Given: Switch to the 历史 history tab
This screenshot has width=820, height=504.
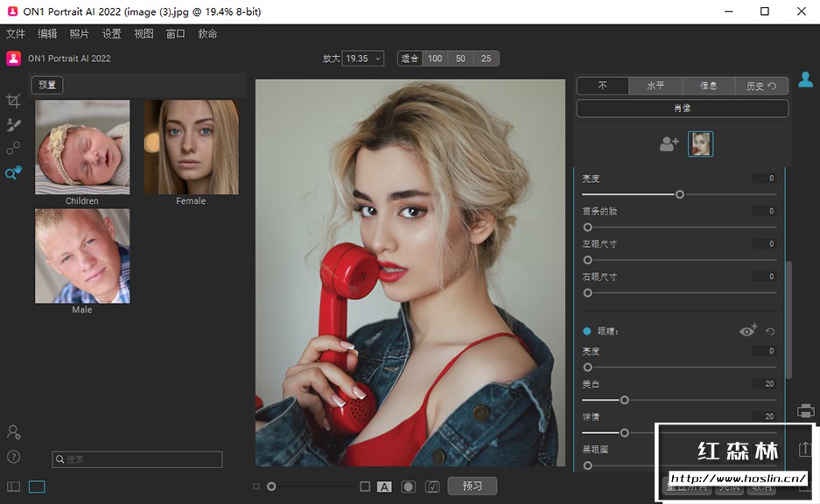Looking at the screenshot, I should [x=760, y=86].
